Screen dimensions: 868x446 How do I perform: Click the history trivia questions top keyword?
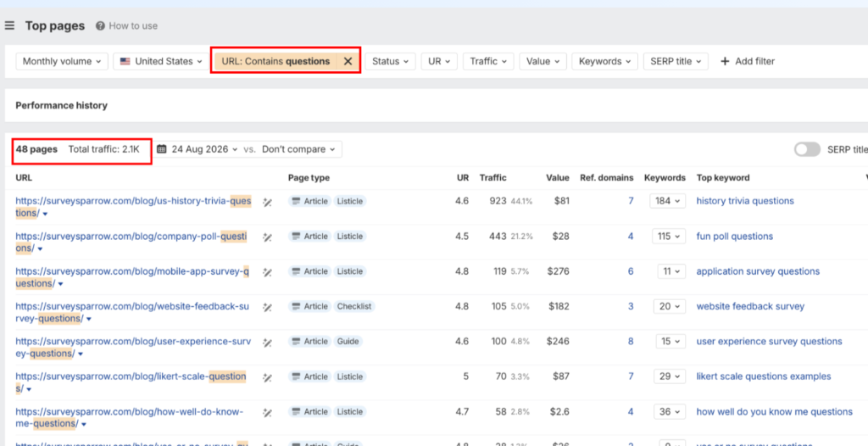pos(745,201)
